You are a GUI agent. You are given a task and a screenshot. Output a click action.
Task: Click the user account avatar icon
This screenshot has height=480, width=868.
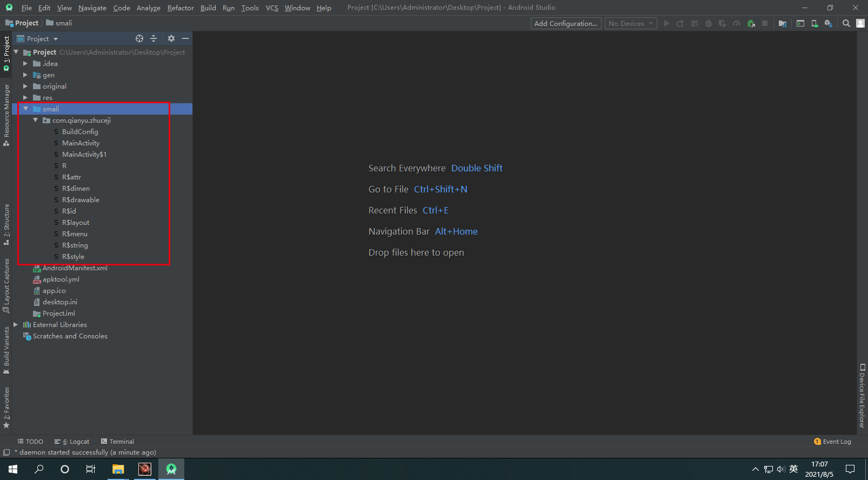pos(860,23)
